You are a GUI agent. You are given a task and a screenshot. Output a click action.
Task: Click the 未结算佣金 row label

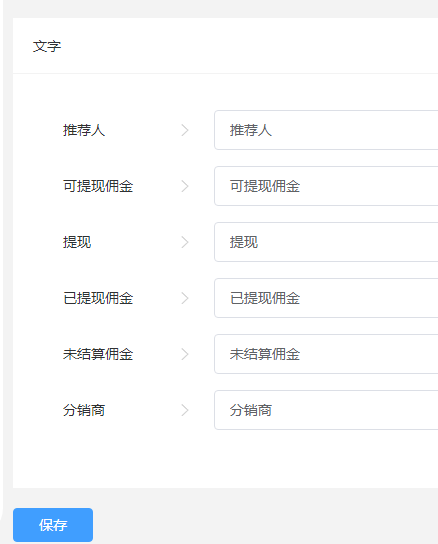[x=98, y=354]
